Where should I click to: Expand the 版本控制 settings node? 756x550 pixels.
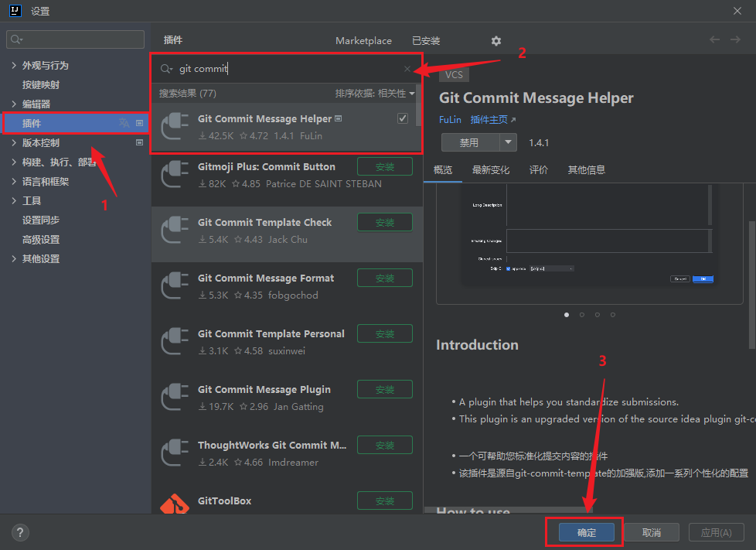tap(14, 142)
